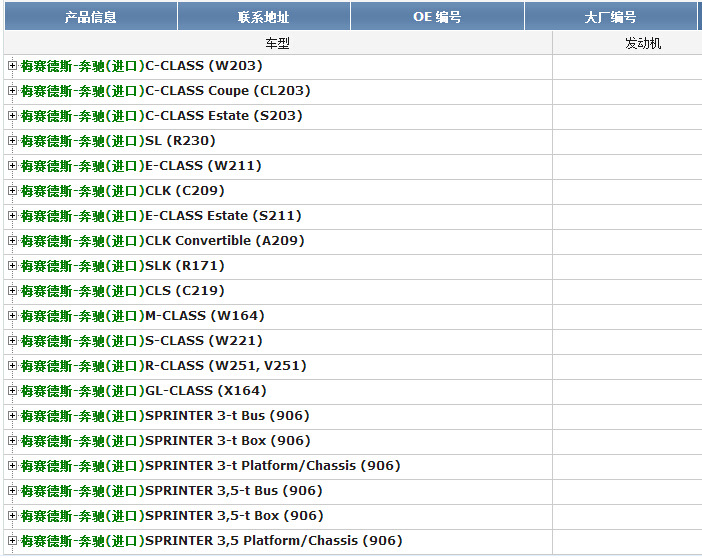Screen dimensions: 702x558
Task: Click plus icon beside CLK (C209)
Action: point(13,191)
